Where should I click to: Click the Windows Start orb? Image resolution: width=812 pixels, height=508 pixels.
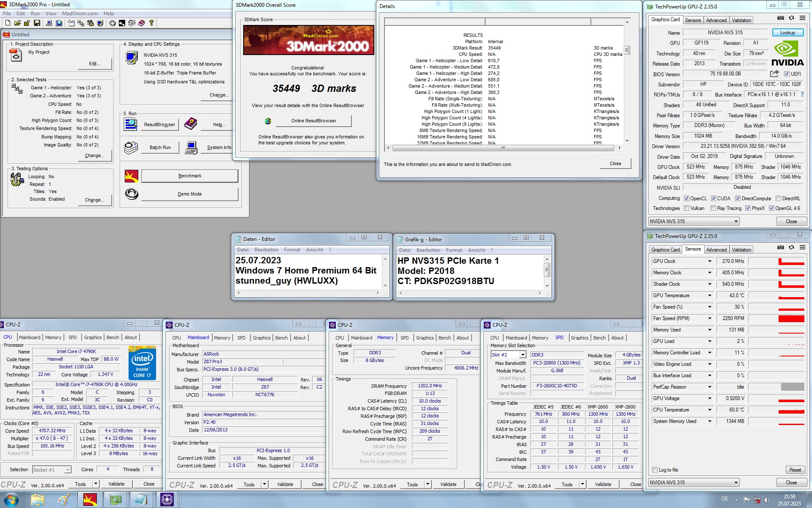pos(11,500)
